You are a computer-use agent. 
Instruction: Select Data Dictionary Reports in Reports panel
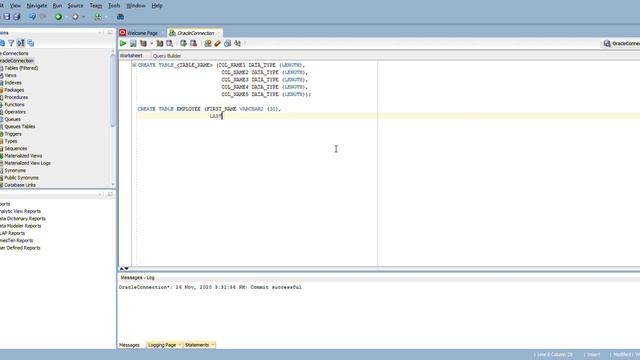point(22,218)
